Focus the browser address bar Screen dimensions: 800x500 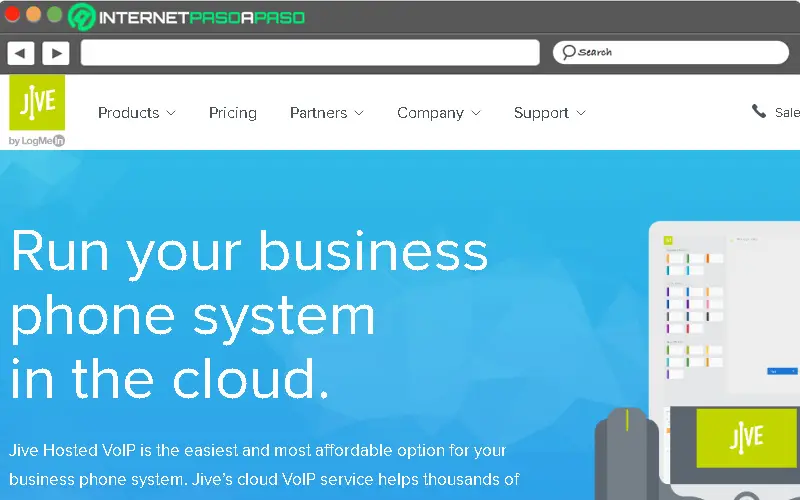(310, 53)
